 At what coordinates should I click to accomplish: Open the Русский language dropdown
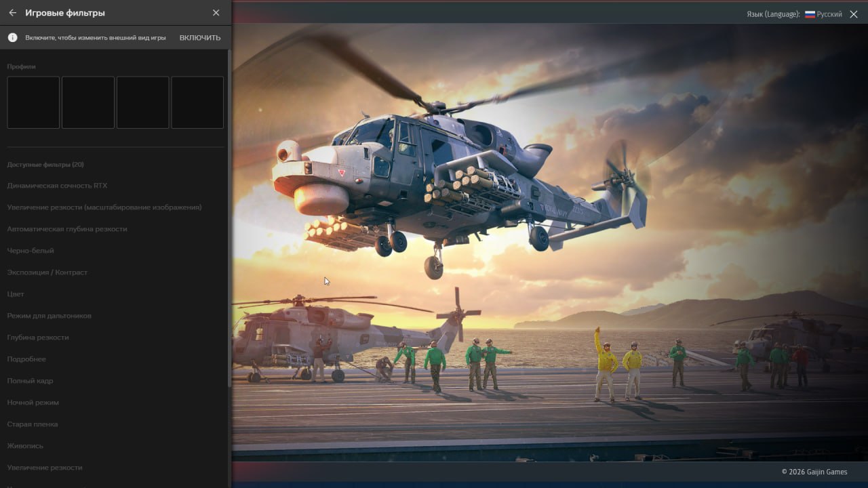click(823, 14)
